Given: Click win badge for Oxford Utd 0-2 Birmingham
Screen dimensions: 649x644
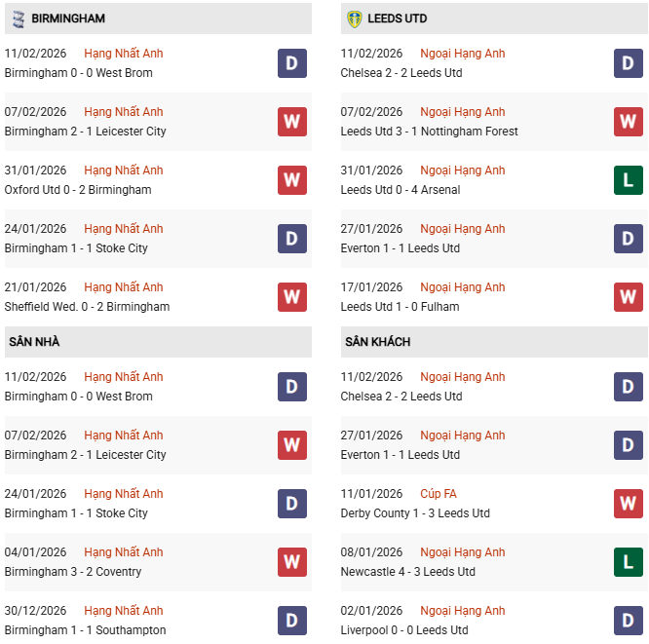Looking at the screenshot, I should [292, 180].
